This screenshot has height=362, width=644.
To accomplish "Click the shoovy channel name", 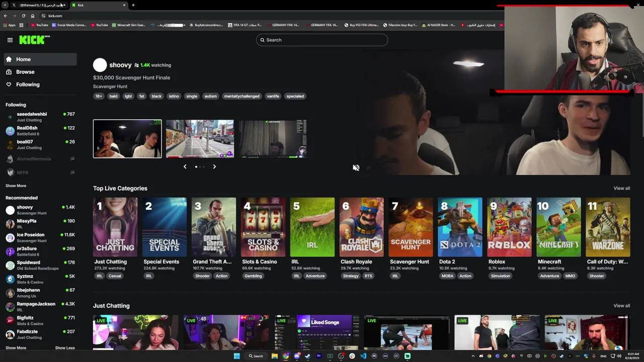I will 120,65.
